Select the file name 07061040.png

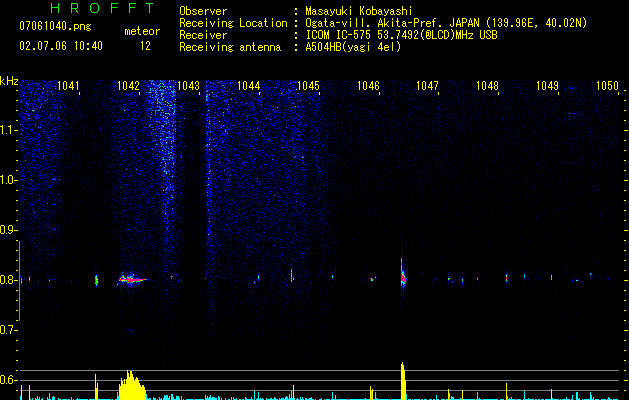tap(55, 27)
